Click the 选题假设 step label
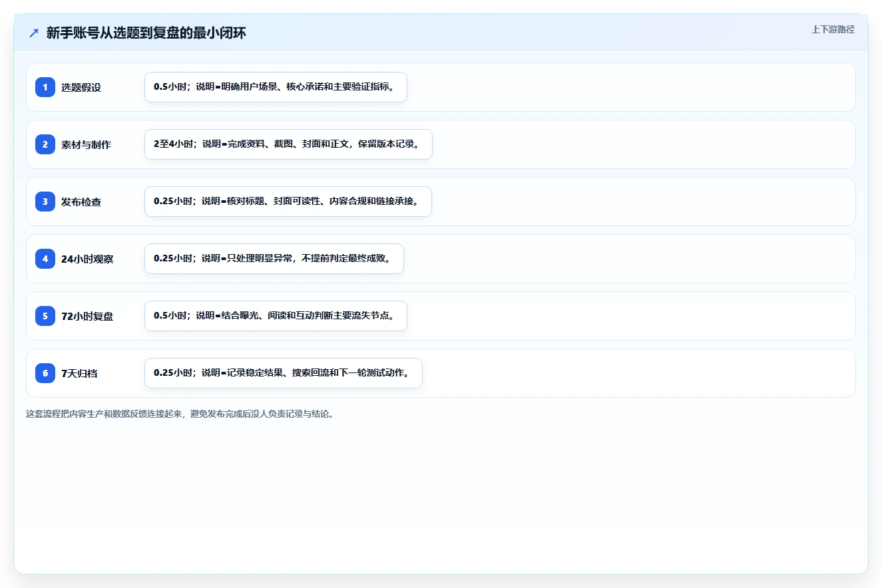Viewport: 882px width, 588px height. 81,87
